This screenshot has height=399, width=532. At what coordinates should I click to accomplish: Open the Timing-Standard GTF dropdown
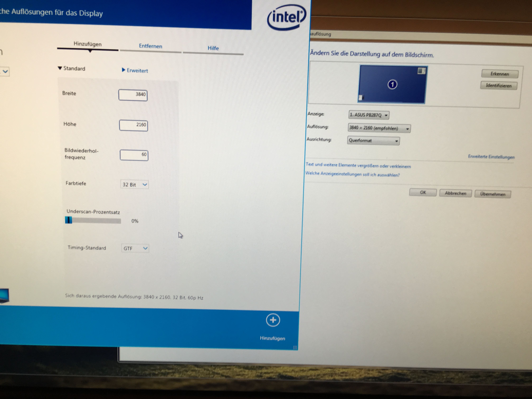[x=135, y=248]
